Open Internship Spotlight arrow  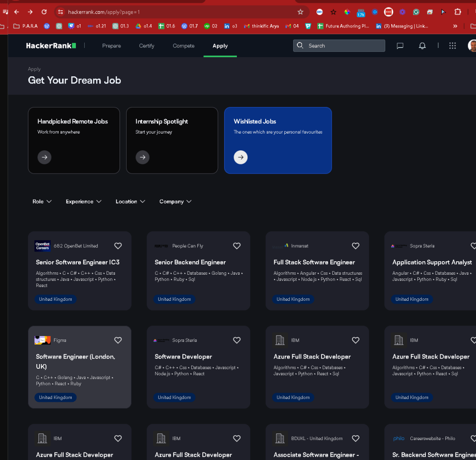[x=142, y=157]
